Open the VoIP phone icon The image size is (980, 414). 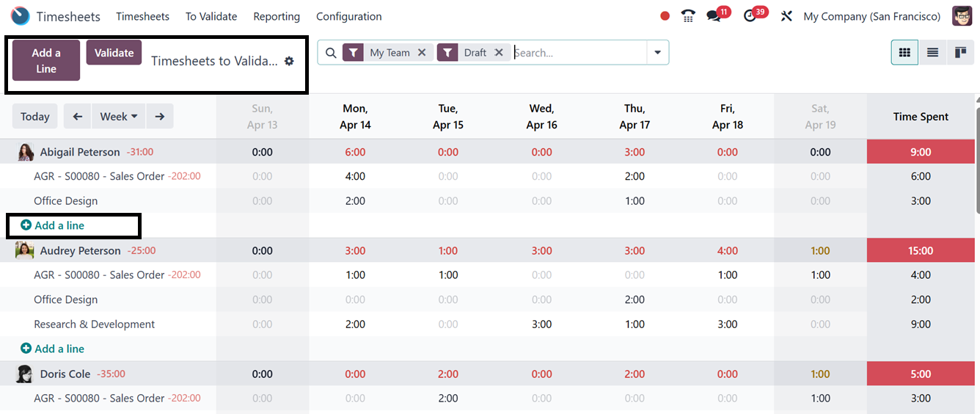click(688, 16)
